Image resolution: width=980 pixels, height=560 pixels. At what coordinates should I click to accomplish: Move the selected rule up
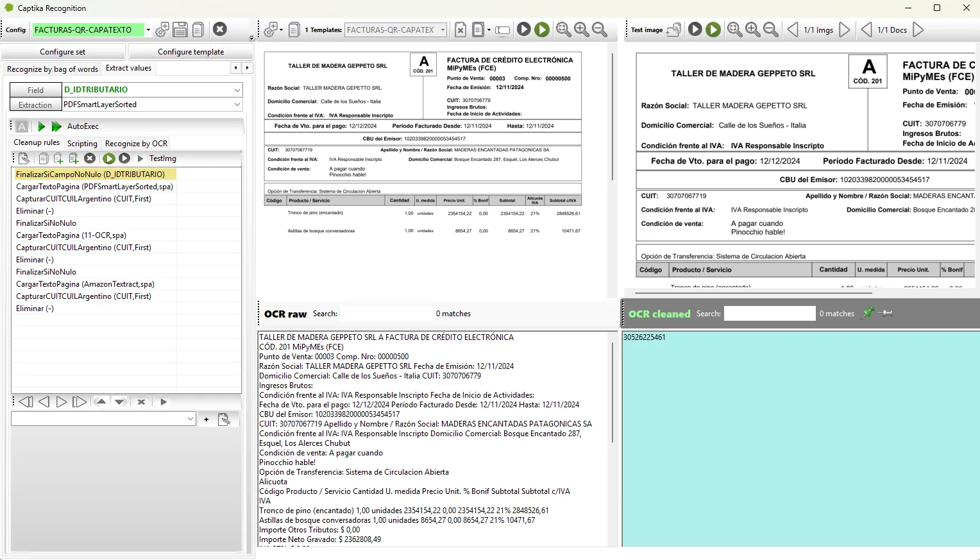[x=101, y=402]
